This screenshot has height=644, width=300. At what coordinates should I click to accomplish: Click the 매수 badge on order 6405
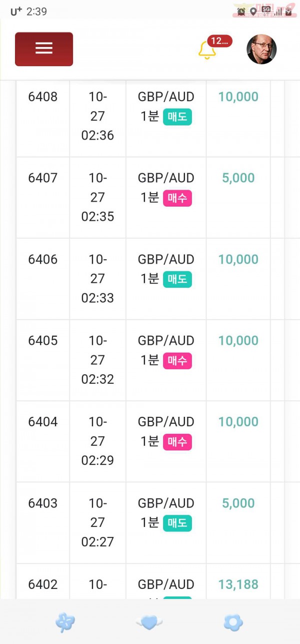(x=177, y=361)
